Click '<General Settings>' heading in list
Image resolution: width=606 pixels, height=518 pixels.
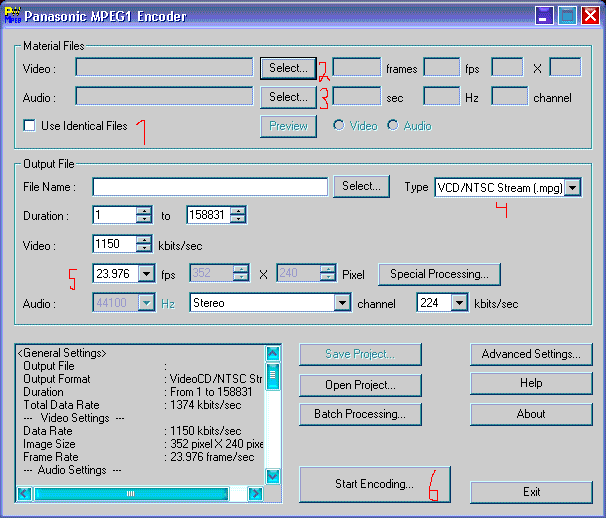point(62,353)
